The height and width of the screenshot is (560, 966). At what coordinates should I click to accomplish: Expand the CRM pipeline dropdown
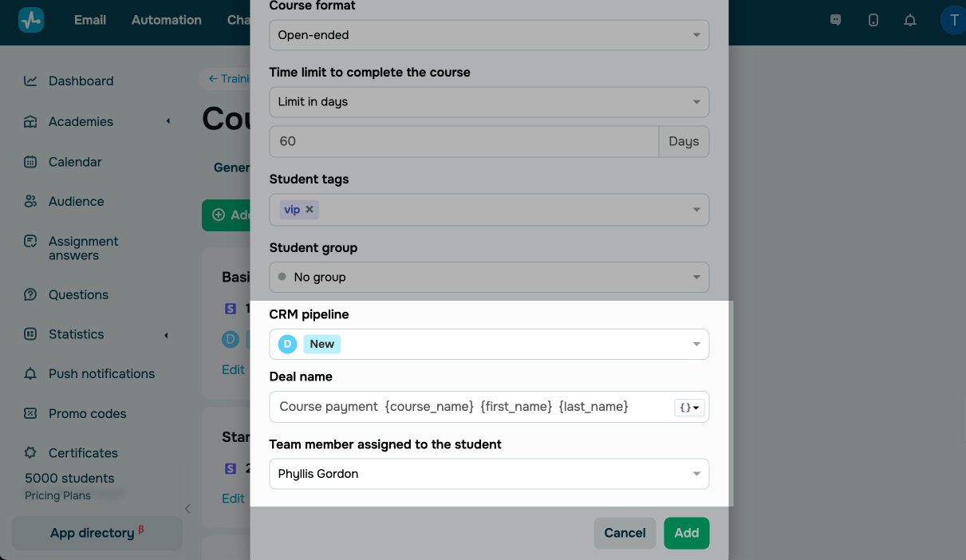point(696,345)
